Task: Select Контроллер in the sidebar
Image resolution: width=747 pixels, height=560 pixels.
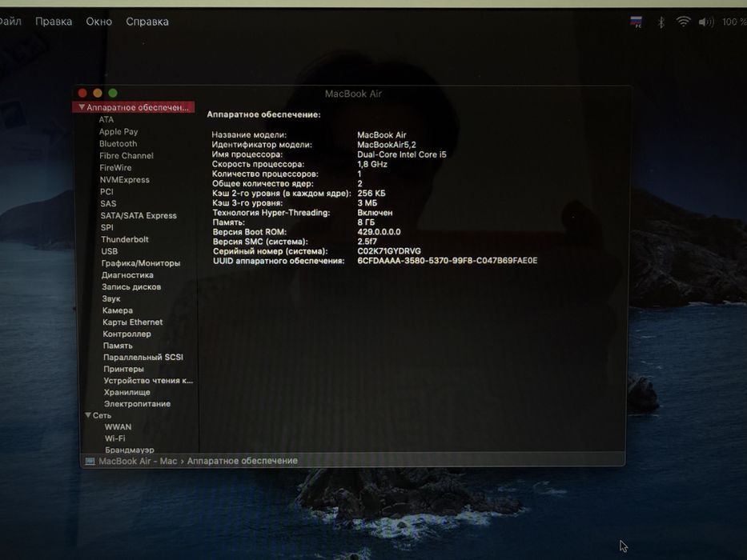Action: (127, 334)
